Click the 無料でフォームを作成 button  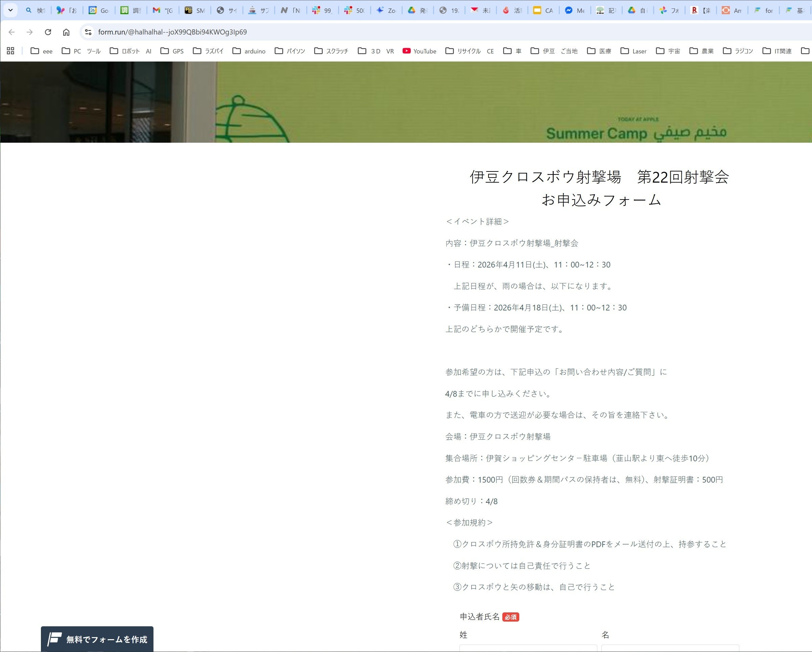pos(97,639)
